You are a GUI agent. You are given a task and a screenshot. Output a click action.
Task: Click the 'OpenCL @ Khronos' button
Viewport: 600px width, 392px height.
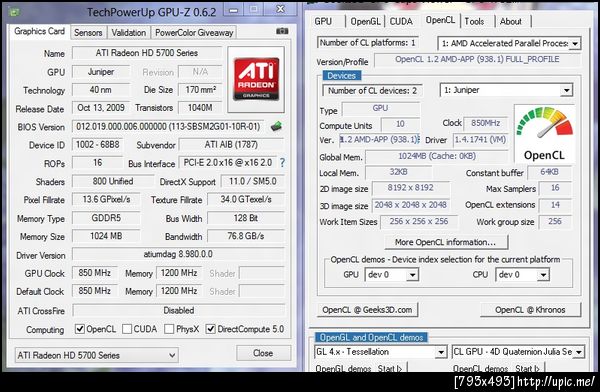click(x=530, y=310)
